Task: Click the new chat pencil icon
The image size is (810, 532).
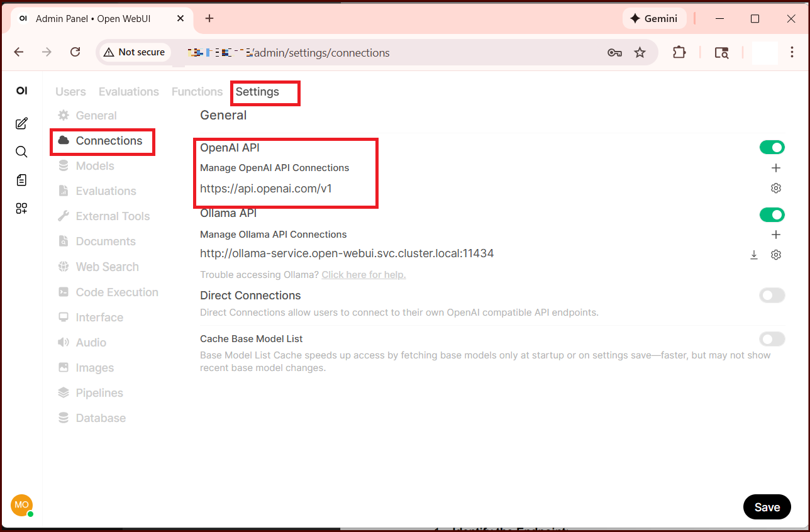Action: click(x=21, y=123)
